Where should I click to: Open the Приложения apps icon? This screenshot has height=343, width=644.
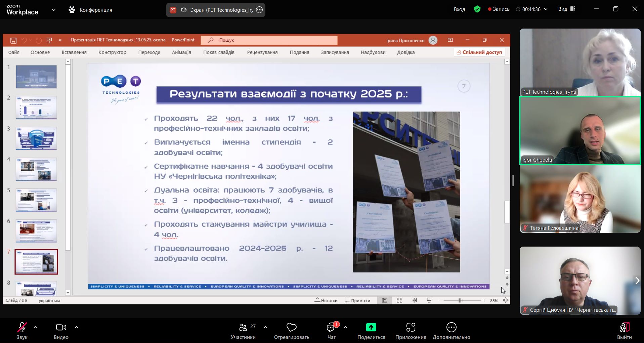tap(411, 327)
